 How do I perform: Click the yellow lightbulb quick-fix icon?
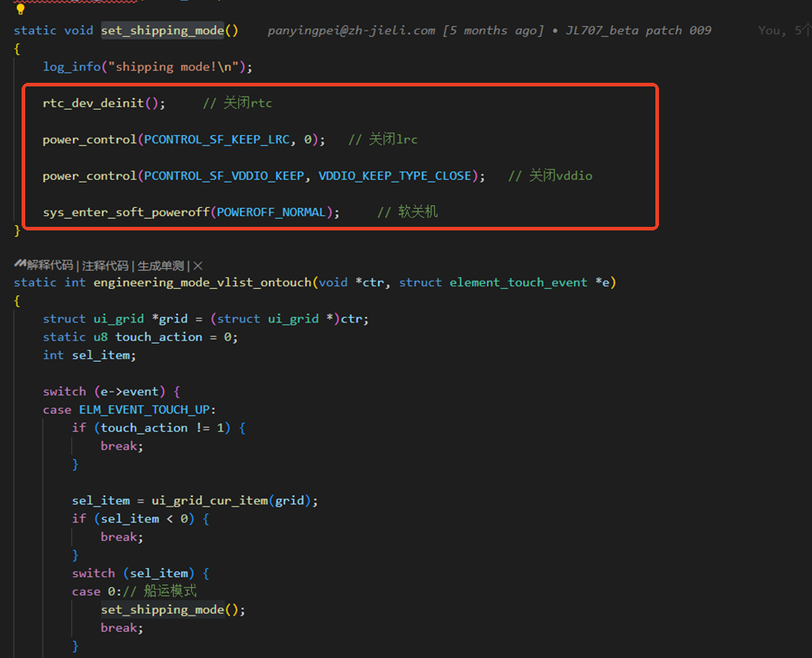[20, 9]
